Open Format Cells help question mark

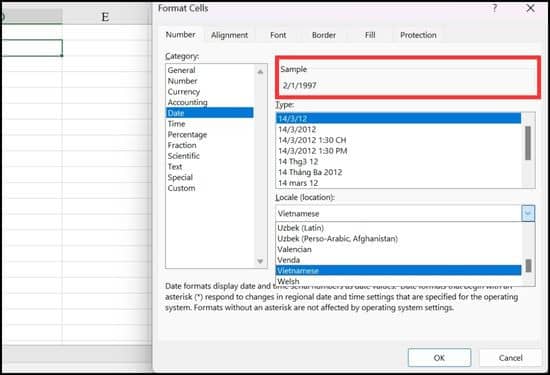(494, 8)
